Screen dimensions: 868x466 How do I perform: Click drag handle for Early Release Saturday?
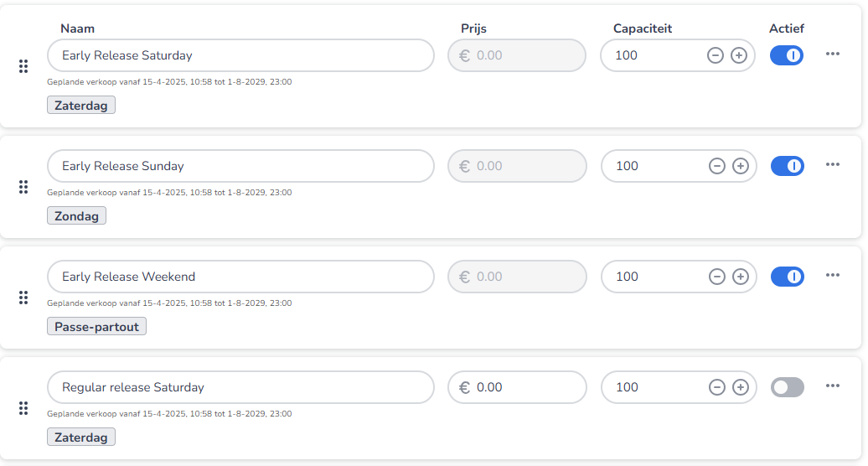pos(23,66)
